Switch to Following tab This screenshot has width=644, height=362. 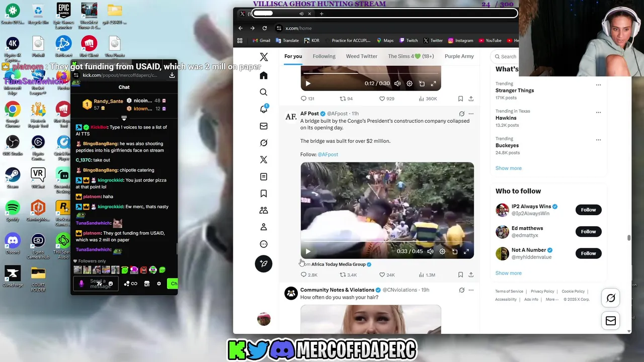click(324, 56)
